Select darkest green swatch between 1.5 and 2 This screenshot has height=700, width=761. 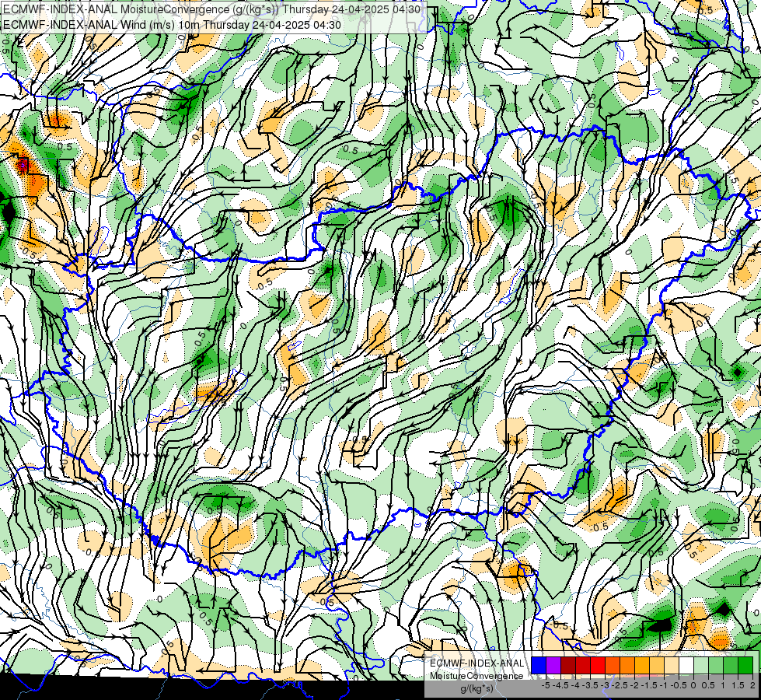[x=745, y=665]
